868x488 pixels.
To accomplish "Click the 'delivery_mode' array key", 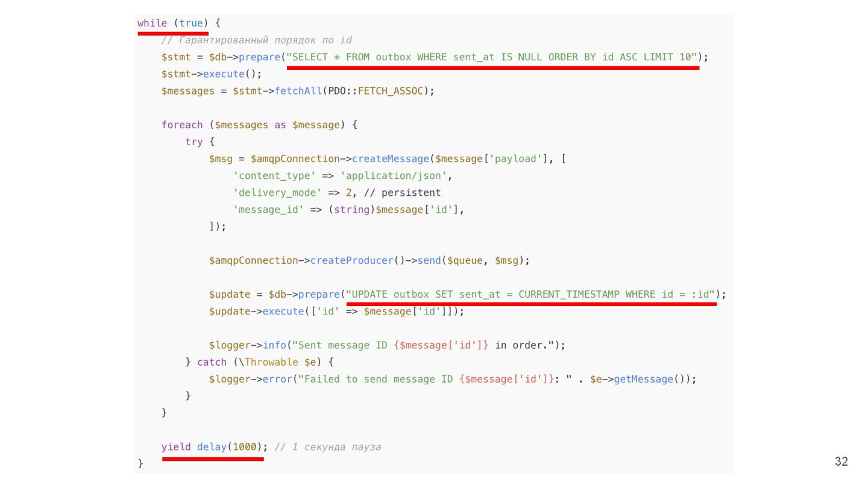I will click(277, 193).
